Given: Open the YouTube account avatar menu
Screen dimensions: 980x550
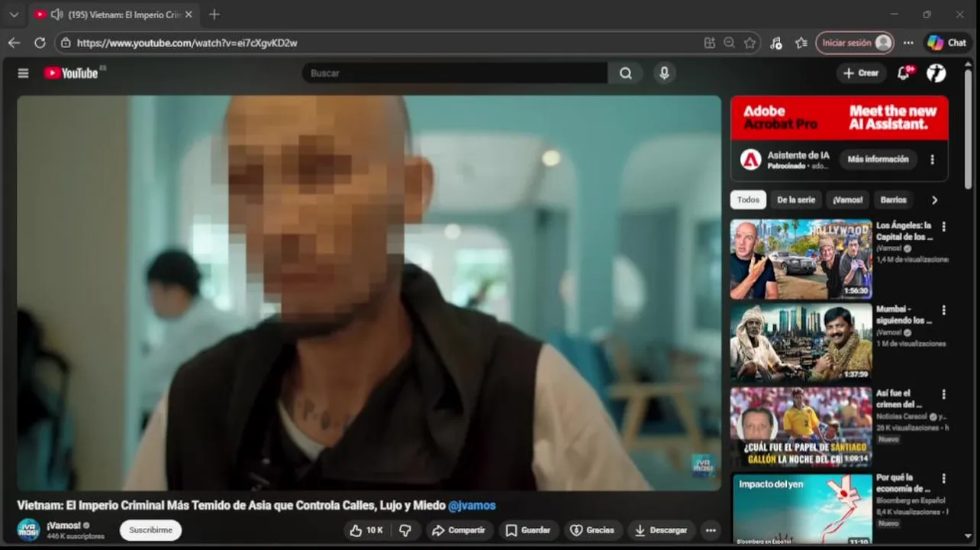Looking at the screenshot, I should coord(936,73).
